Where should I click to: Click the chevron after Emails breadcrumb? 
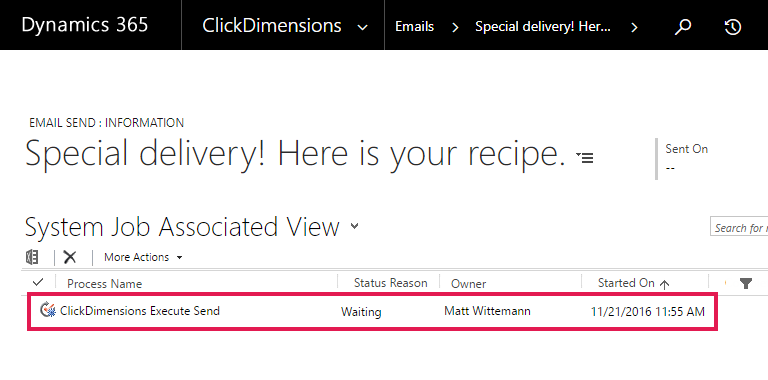tap(456, 27)
